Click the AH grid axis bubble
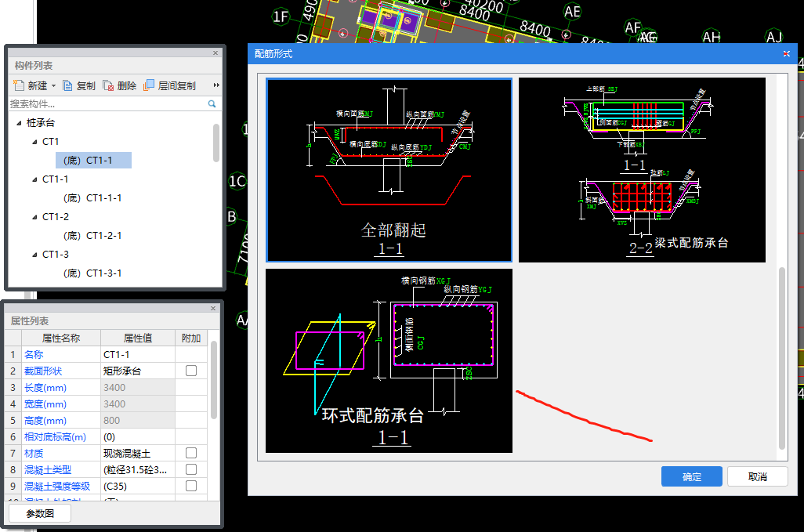Screen dimensions: 804x532 pos(712,36)
